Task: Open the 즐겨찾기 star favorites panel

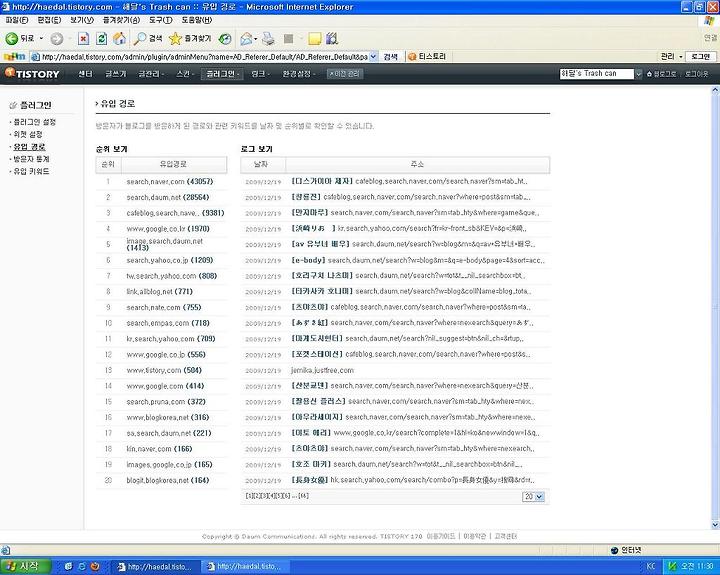Action: pos(190,39)
